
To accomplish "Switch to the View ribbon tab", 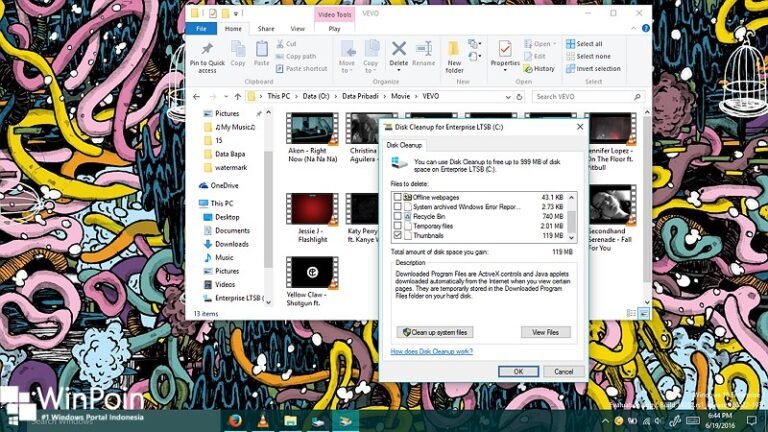I will point(297,29).
